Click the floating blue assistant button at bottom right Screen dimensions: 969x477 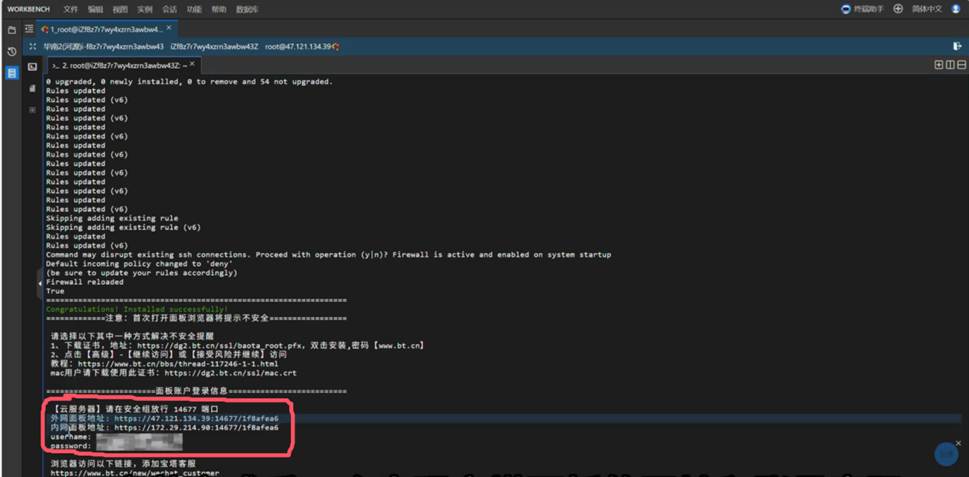click(x=946, y=454)
